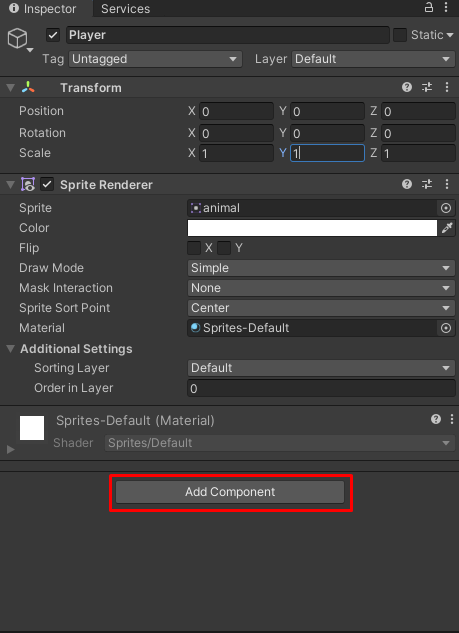Click the Rotation label
The width and height of the screenshot is (459, 633).
click(x=42, y=133)
